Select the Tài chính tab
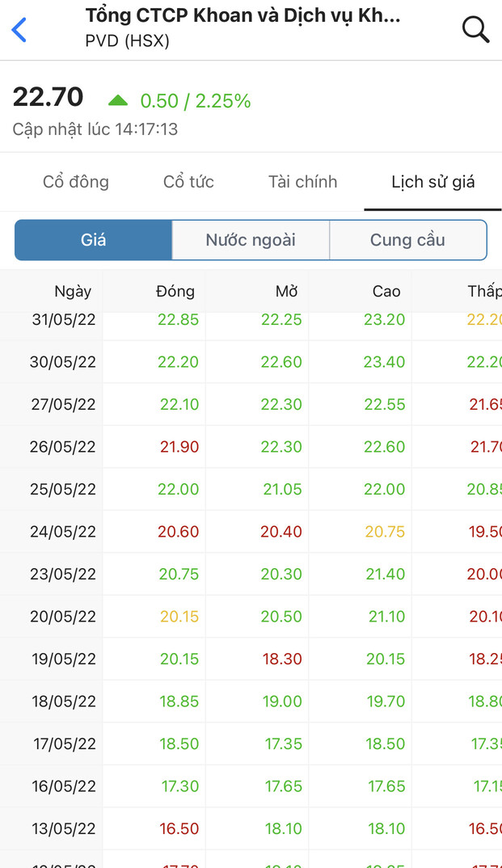The height and width of the screenshot is (868, 502). coord(302,182)
